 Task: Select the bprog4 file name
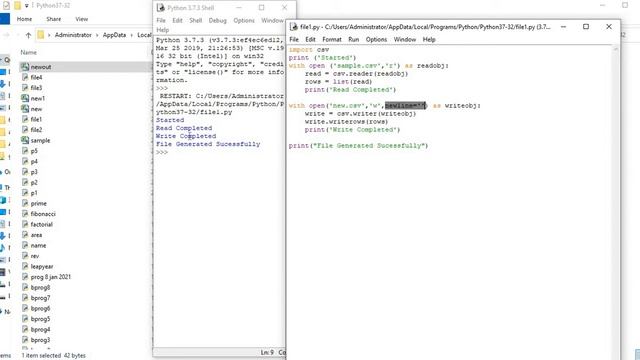point(40,330)
